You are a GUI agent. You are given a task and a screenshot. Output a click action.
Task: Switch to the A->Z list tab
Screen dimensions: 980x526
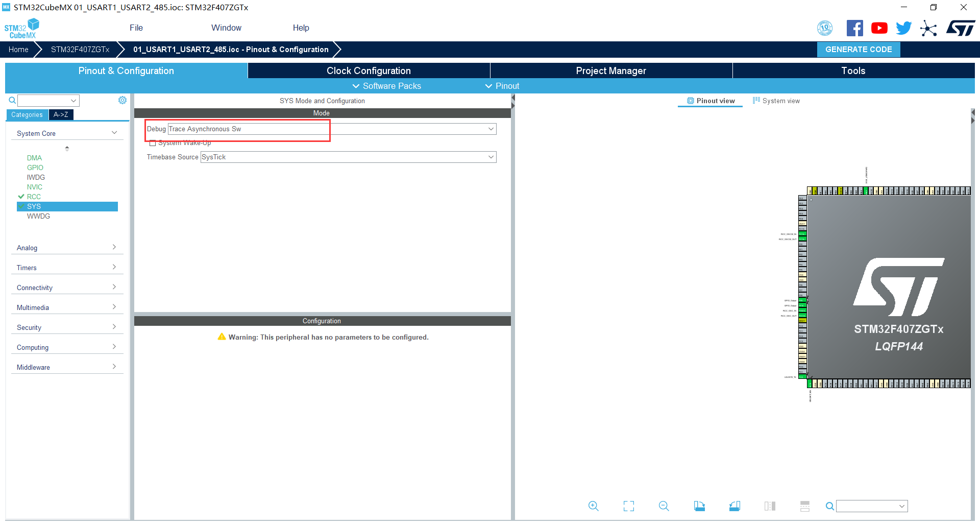(x=61, y=114)
